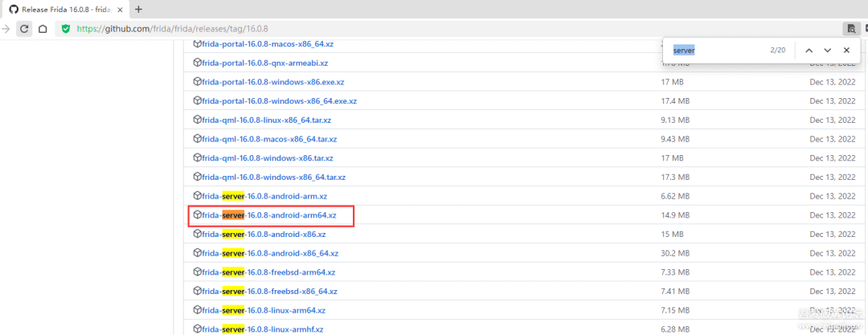Close the find-in-page bar
Image resolution: width=868 pixels, height=335 pixels.
click(846, 51)
